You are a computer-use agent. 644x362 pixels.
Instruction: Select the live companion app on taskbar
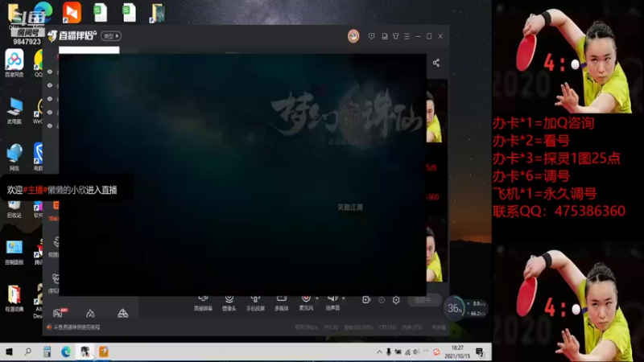point(85,352)
